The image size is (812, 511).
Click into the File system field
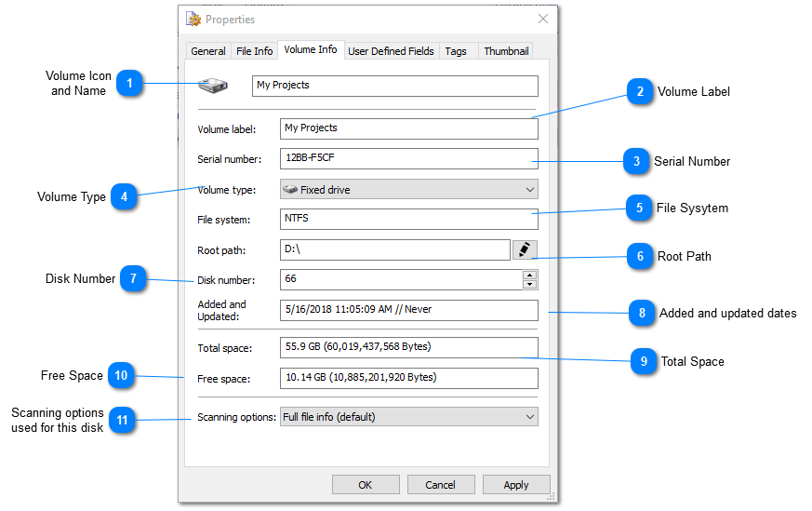tap(408, 219)
